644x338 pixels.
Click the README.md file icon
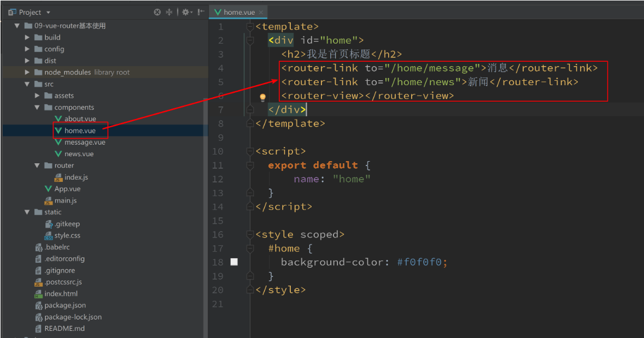(39, 329)
